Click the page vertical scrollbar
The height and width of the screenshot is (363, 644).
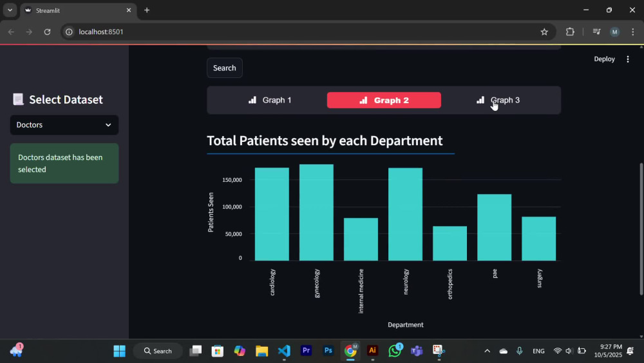click(641, 229)
